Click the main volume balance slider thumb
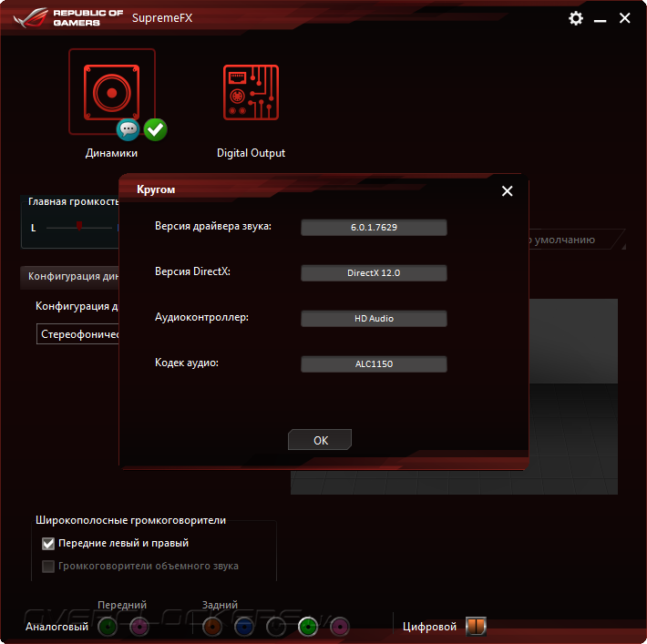Screen dimensions: 647x644 pos(78,226)
